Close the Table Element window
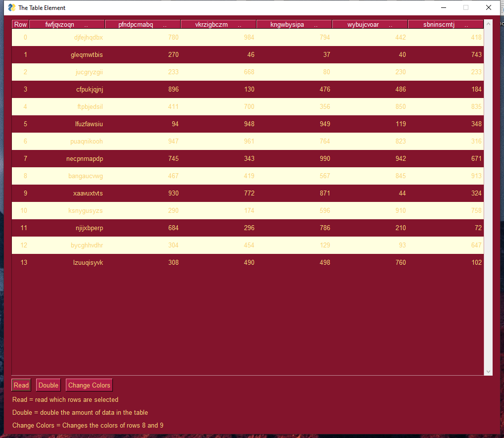504x438 pixels. (x=489, y=7)
